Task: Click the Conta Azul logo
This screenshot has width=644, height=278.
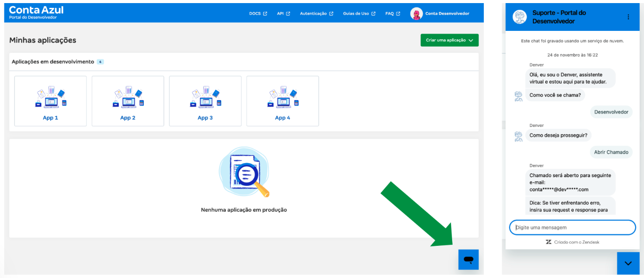Action: [x=36, y=12]
